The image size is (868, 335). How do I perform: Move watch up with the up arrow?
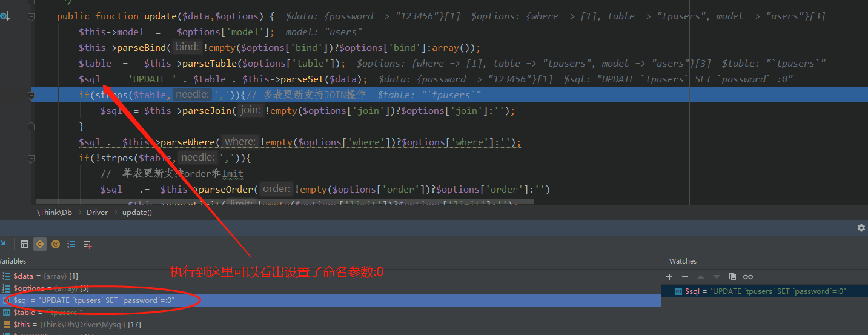pyautogui.click(x=701, y=276)
